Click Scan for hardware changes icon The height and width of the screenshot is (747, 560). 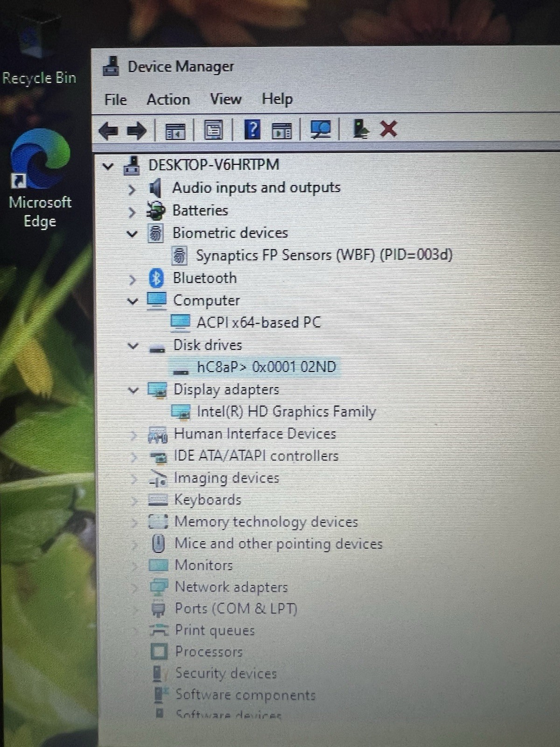[321, 129]
